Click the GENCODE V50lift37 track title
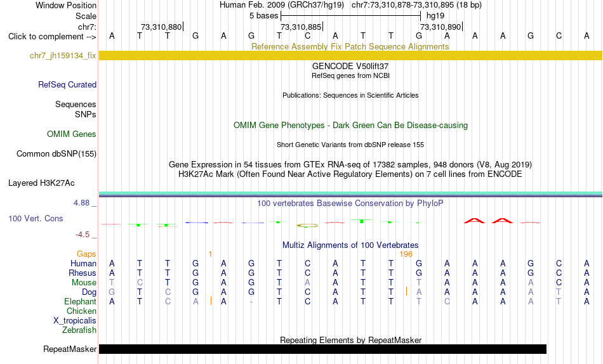 point(350,66)
